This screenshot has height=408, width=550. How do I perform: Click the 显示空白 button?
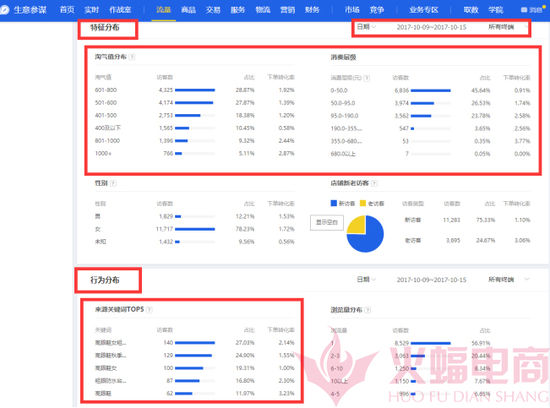(x=327, y=223)
